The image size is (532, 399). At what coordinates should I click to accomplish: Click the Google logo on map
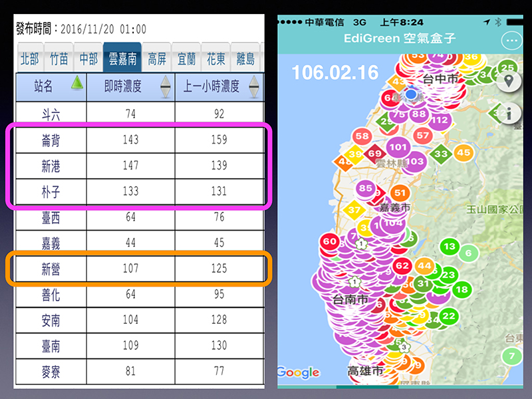click(298, 372)
